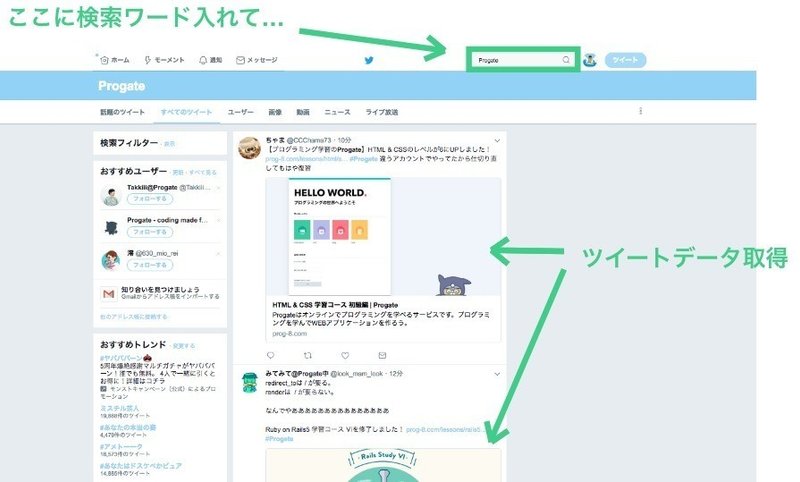This screenshot has width=800, height=482.
Task: Click the 10分 timestamp on ちゃま's tweet
Action: click(344, 140)
